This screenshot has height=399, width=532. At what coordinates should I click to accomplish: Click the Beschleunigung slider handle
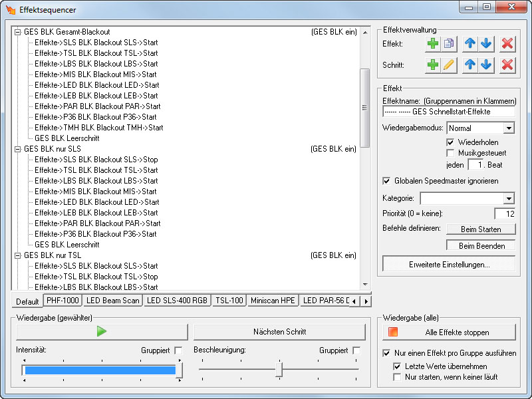(x=280, y=369)
